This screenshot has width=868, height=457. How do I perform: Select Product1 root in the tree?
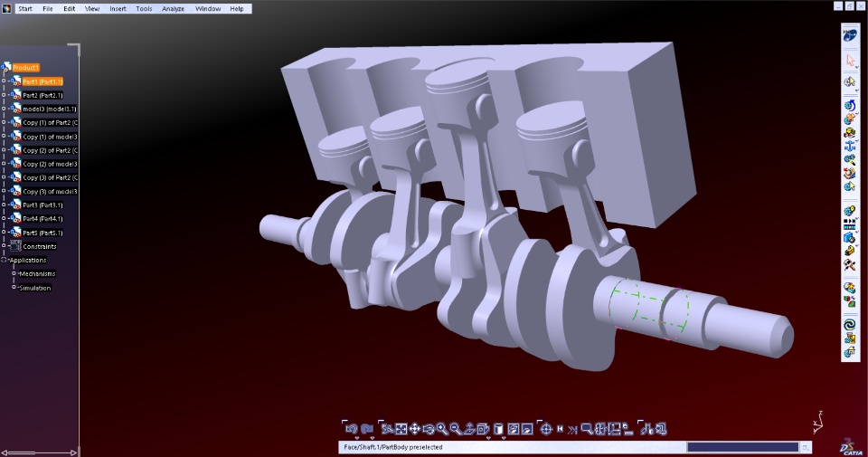click(26, 68)
